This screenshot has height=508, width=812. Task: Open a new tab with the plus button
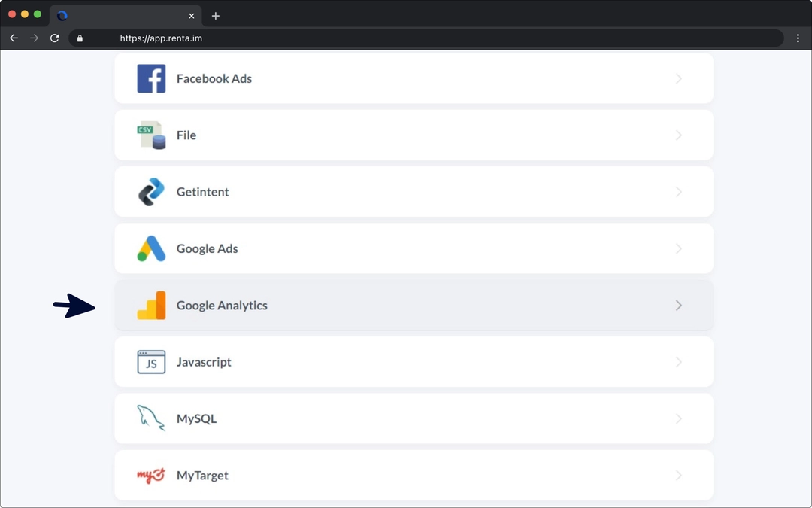coord(216,16)
